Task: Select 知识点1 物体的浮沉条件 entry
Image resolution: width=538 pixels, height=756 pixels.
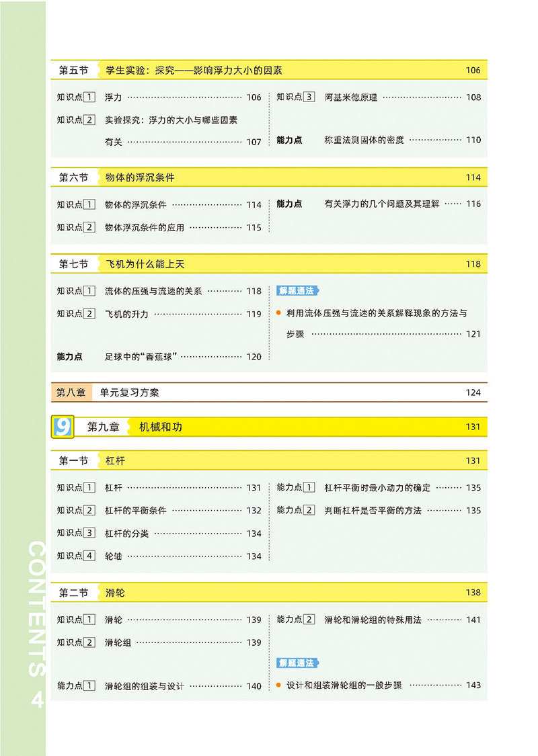Action: pos(159,205)
